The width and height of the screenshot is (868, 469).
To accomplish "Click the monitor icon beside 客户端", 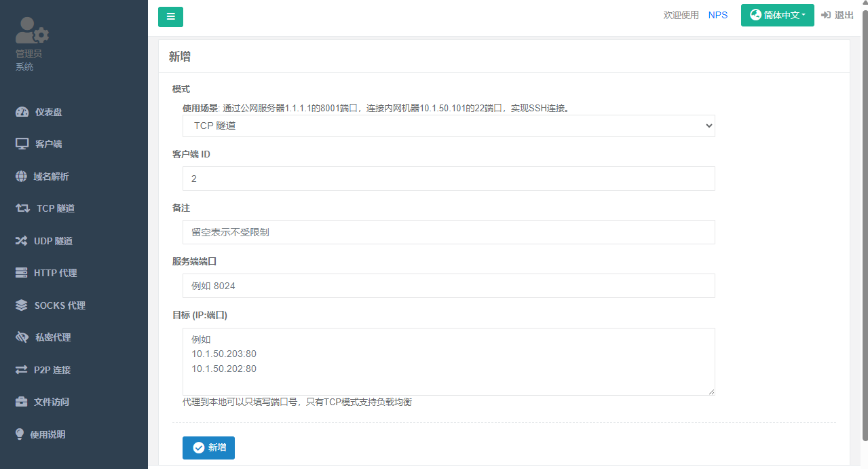I will click(22, 144).
